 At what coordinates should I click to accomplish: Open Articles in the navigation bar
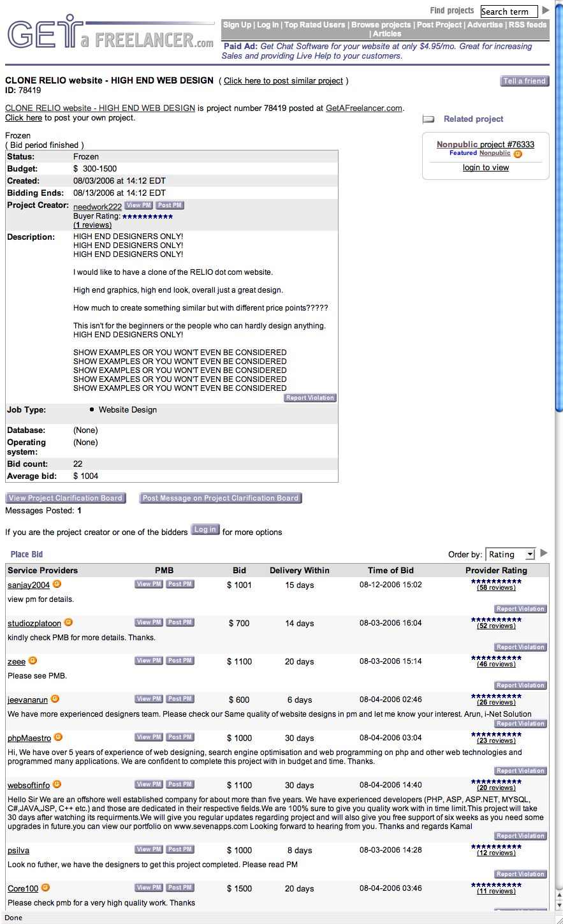point(387,34)
